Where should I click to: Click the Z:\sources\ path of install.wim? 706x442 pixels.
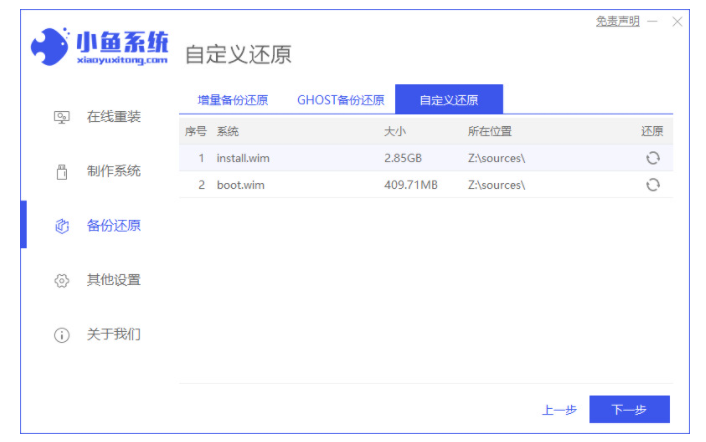pos(496,158)
